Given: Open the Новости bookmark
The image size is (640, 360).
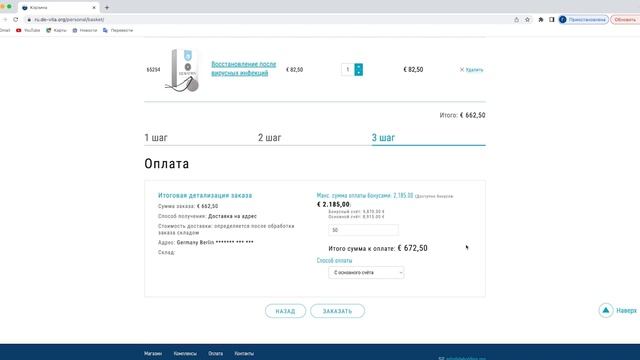Looking at the screenshot, I should point(84,30).
